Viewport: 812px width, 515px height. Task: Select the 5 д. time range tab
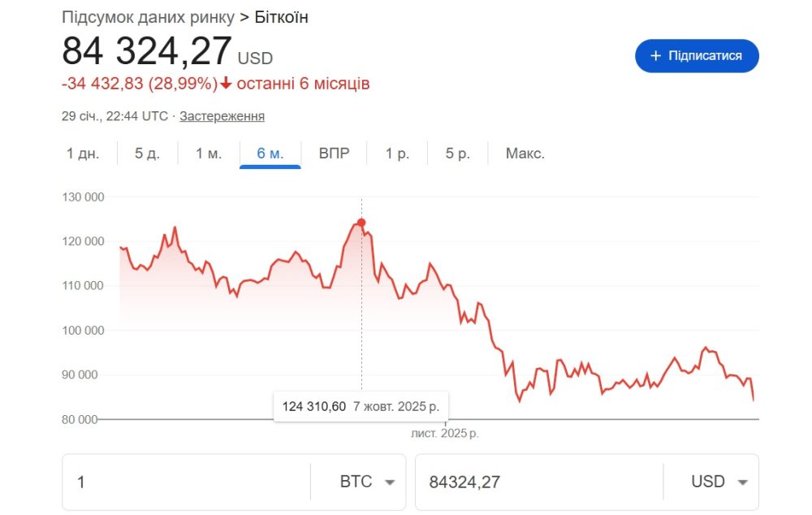(147, 154)
